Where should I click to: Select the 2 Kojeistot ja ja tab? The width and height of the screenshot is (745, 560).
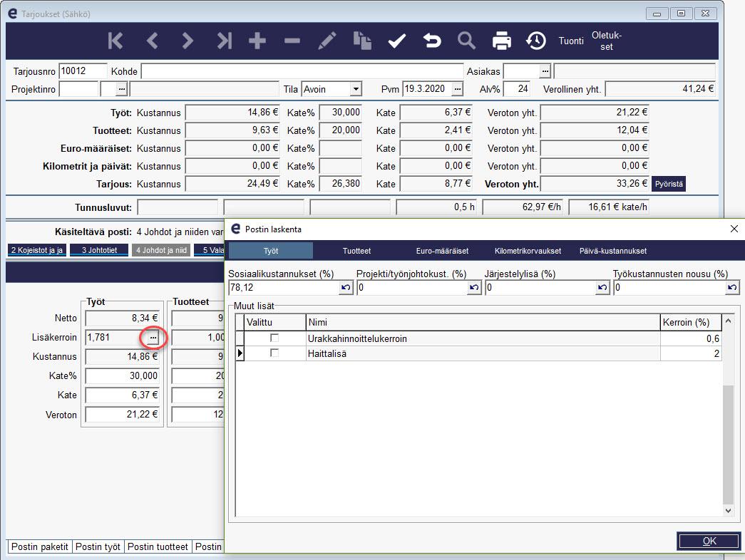37,250
